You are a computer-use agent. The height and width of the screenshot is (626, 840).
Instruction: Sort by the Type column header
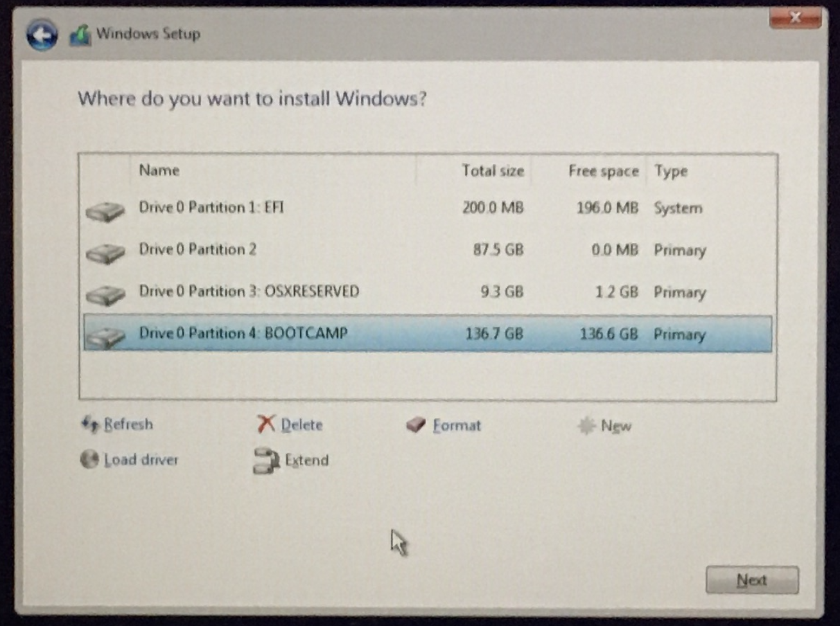[671, 172]
